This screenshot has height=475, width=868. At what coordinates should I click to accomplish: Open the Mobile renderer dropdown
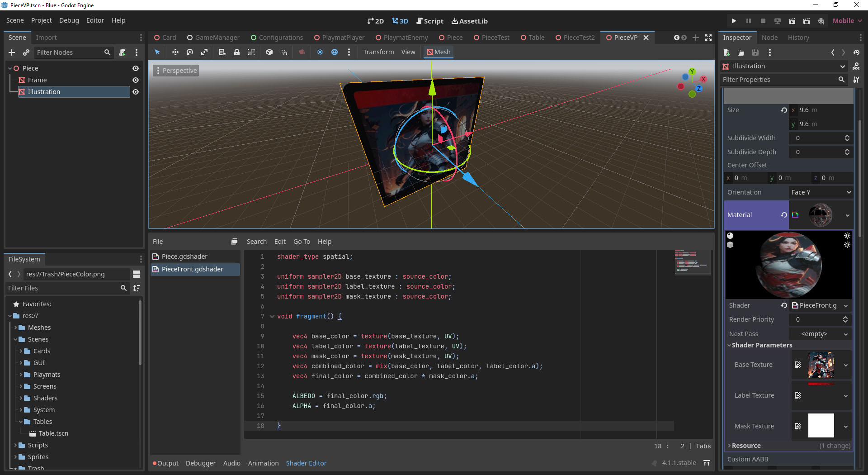coord(847,21)
